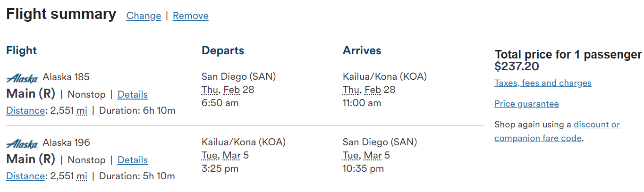The width and height of the screenshot is (644, 192).
Task: Click Distance link for Alaska 185
Action: click(25, 111)
